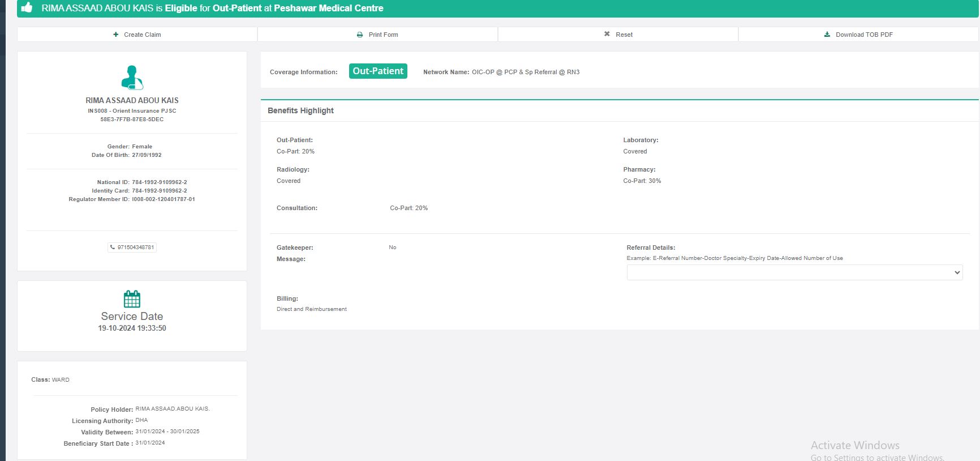Click the Referral Details dropdown arrow
Viewport: 980px width, 461px height.
click(x=957, y=272)
